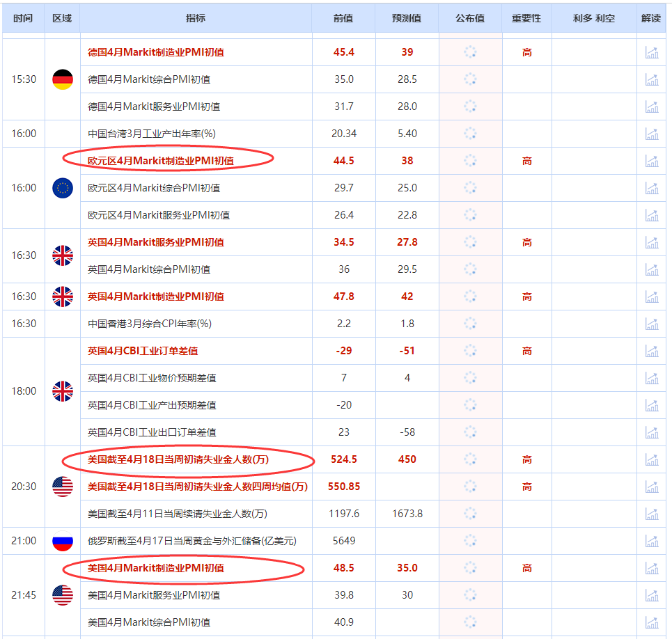Select the 预测值 column header
Screen dimensions: 672x639
tap(407, 18)
